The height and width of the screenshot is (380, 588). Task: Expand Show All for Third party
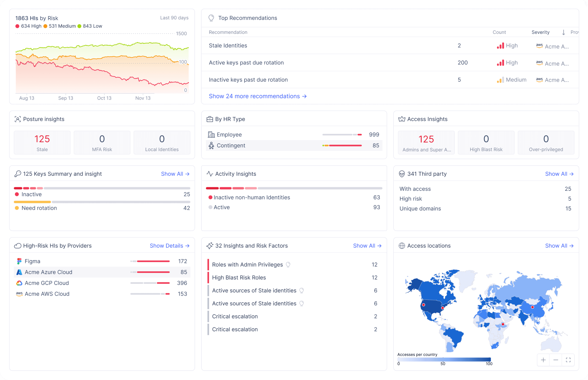coord(559,174)
